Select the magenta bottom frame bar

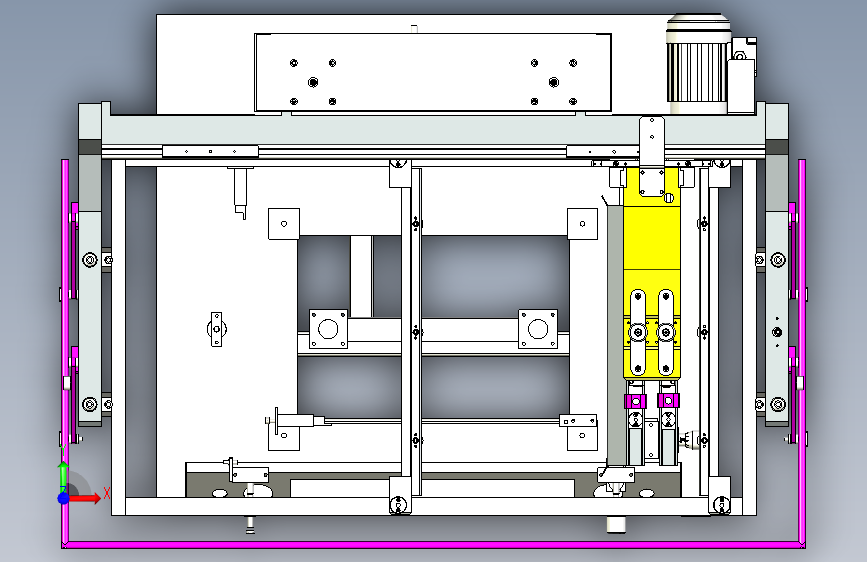tap(434, 545)
